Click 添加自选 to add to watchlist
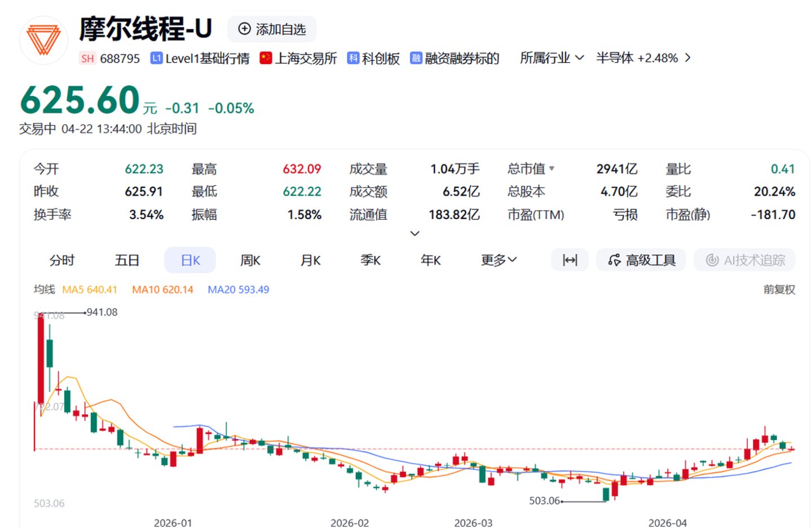The height and width of the screenshot is (528, 812). [x=272, y=29]
